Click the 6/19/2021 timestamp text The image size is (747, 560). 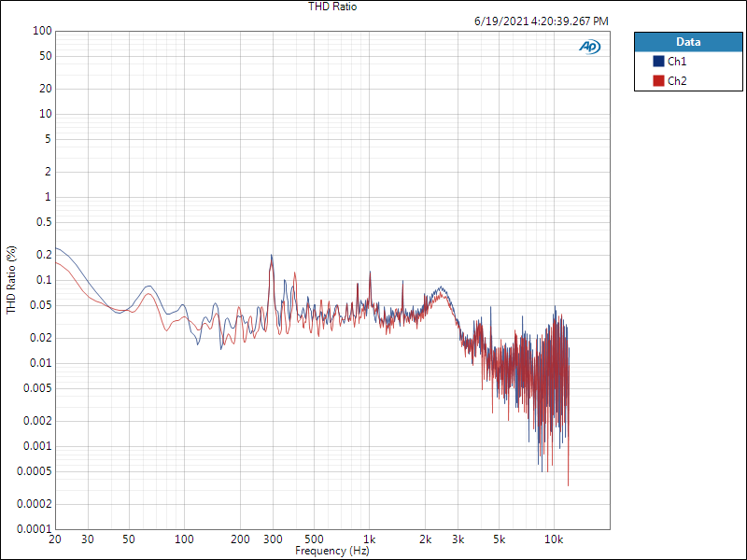click(541, 21)
